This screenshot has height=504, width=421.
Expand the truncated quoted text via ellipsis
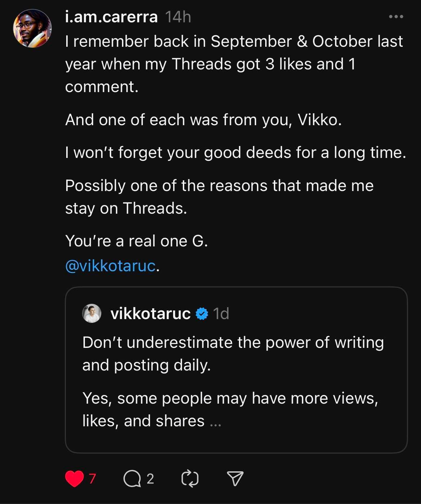tap(215, 422)
